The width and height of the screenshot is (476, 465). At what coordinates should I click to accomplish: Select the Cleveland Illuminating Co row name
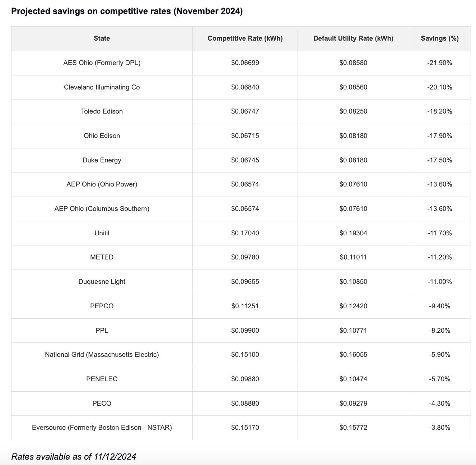click(x=102, y=87)
